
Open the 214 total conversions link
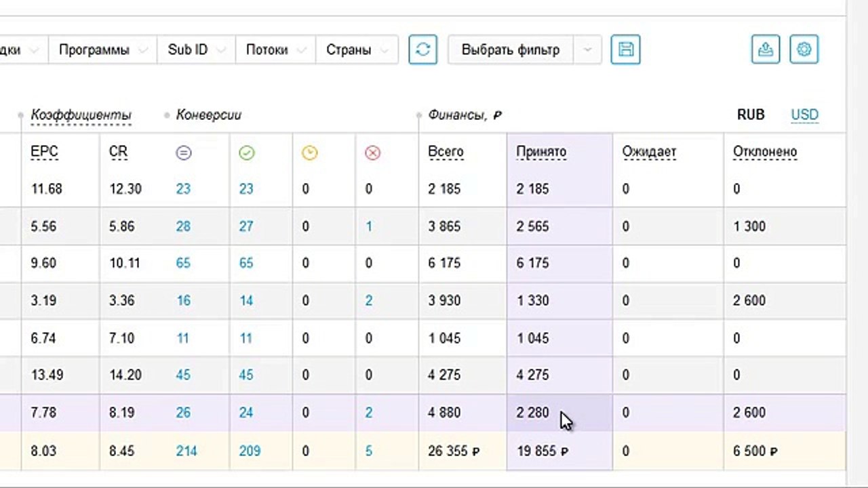tap(186, 451)
